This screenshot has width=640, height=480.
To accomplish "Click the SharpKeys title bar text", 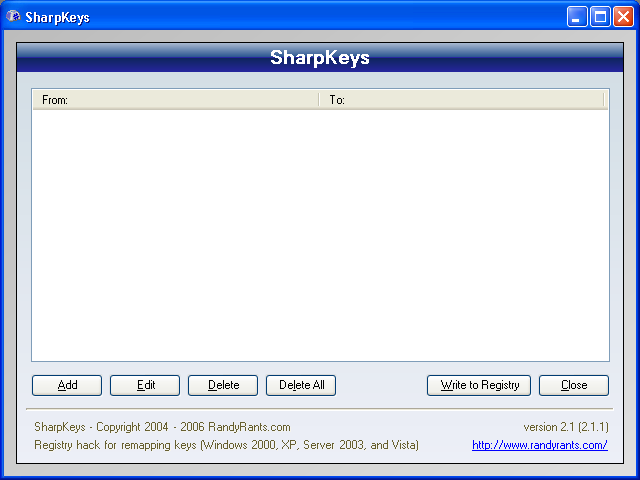I will pos(57,17).
